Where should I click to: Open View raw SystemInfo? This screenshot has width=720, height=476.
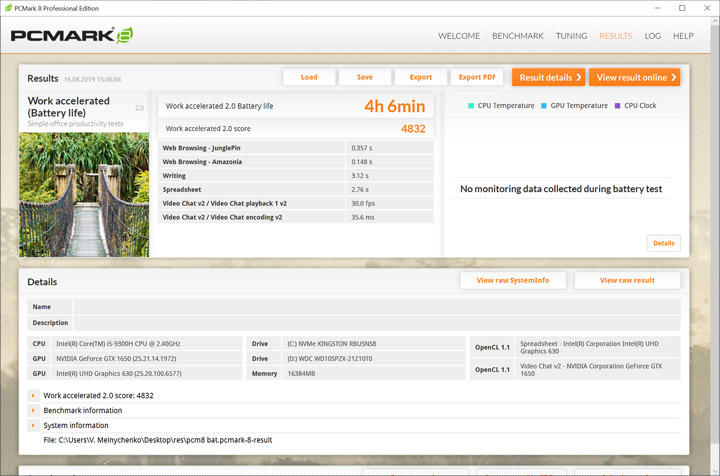(x=513, y=280)
